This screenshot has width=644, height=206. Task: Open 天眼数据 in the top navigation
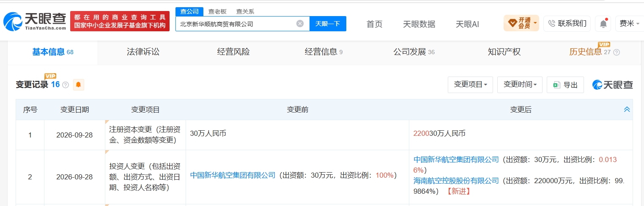tap(419, 24)
